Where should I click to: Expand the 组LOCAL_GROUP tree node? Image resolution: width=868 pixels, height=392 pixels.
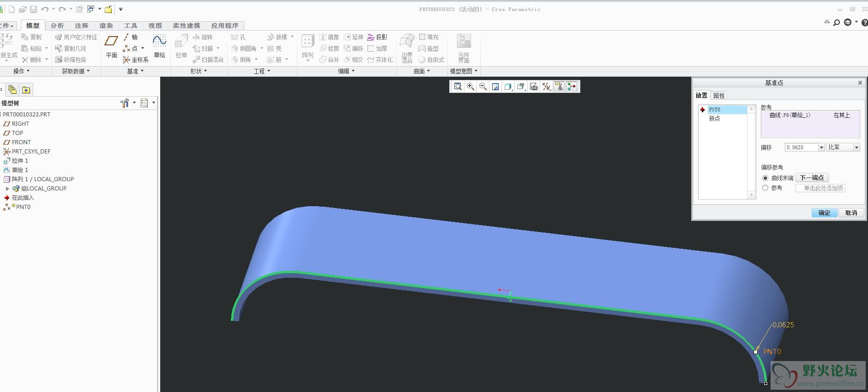7,189
